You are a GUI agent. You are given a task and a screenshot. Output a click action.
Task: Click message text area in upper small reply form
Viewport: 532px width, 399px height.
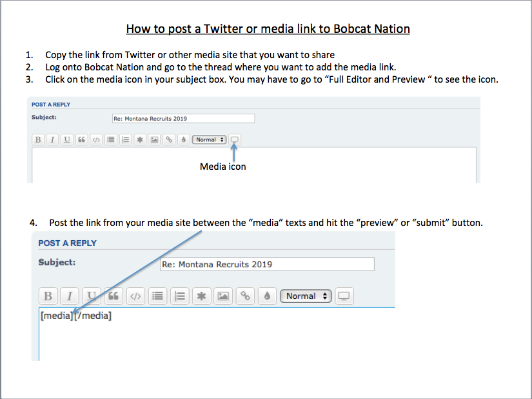point(254,165)
